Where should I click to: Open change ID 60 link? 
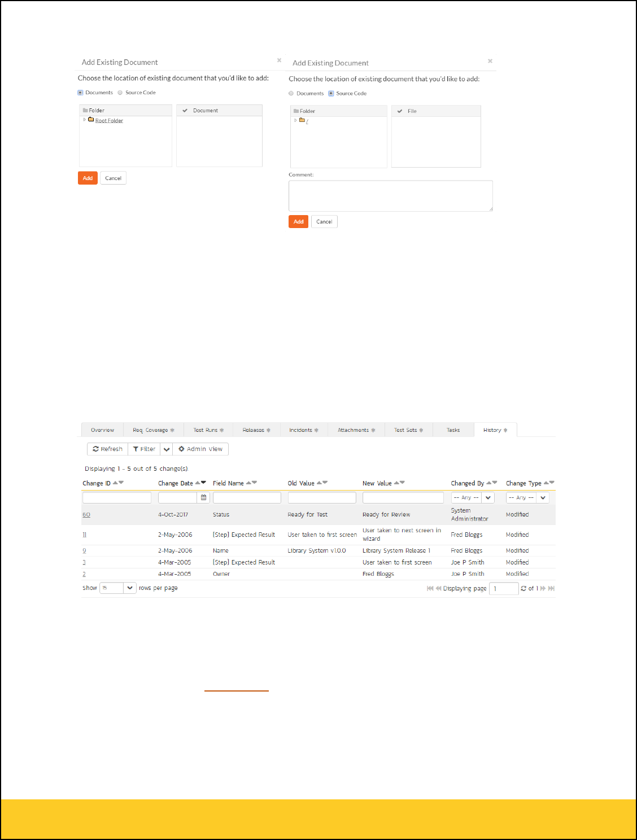(x=86, y=515)
